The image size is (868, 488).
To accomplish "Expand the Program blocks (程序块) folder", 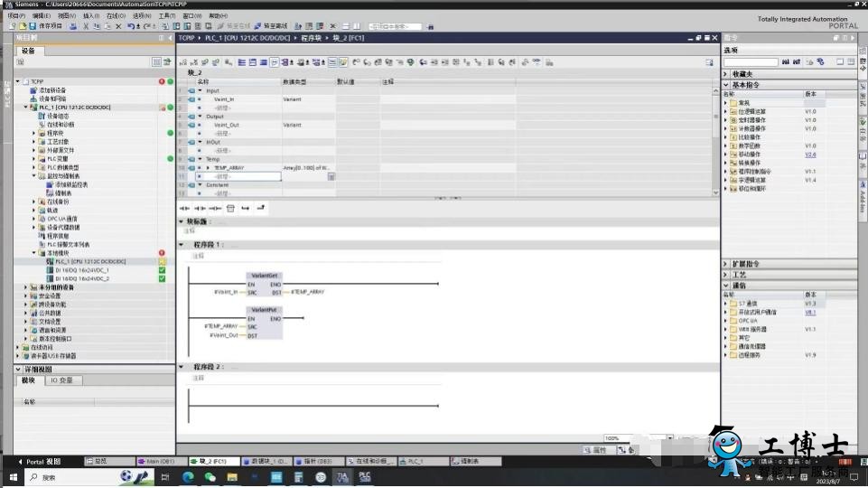I will [33, 133].
